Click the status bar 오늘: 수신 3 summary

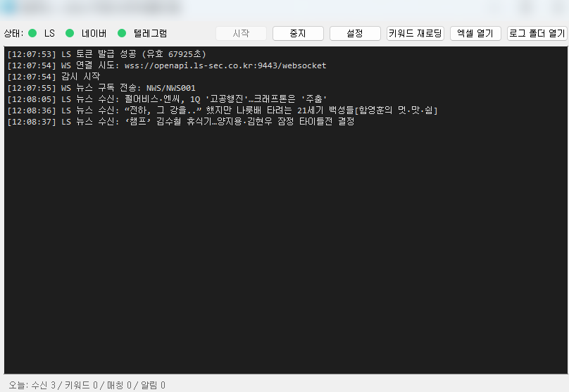pos(87,385)
